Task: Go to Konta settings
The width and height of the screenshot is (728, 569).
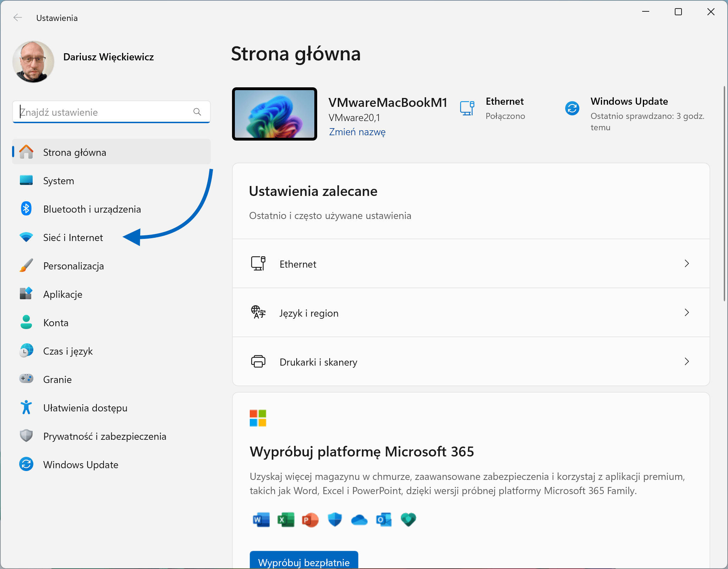Action: (x=111, y=322)
